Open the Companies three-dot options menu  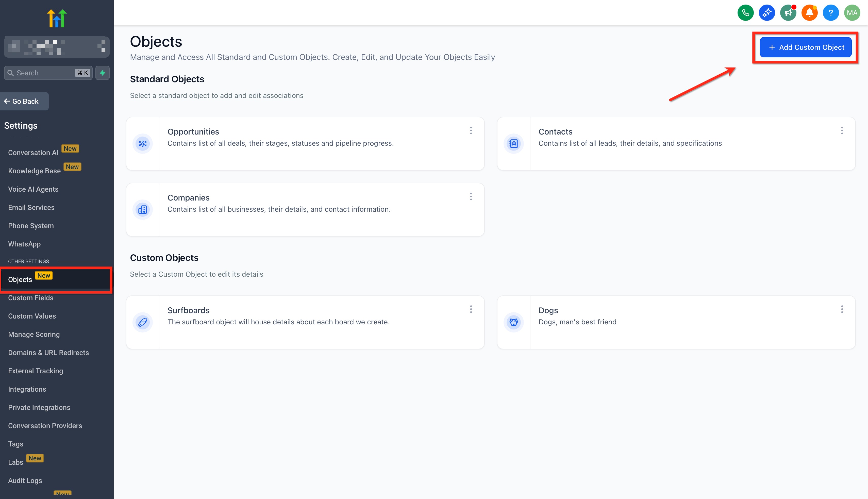tap(471, 196)
